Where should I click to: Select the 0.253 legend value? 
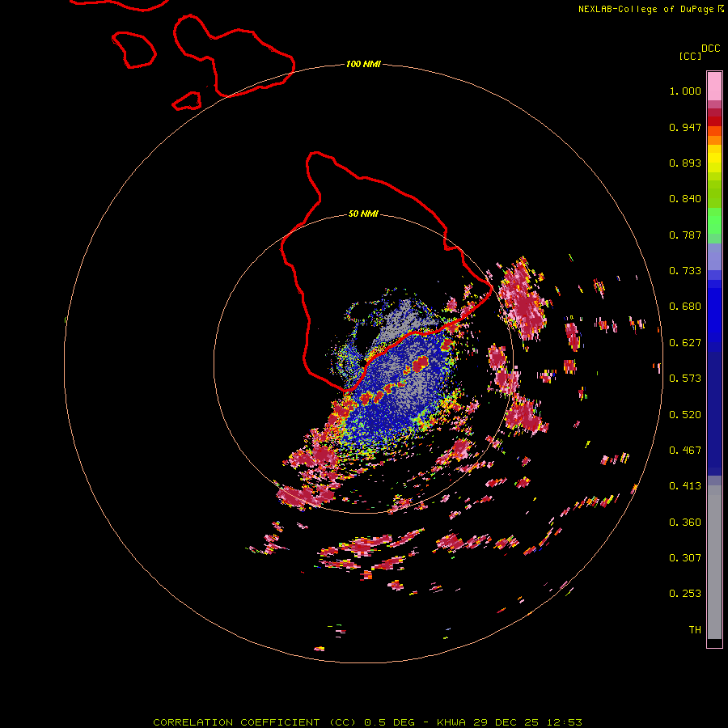pos(685,594)
